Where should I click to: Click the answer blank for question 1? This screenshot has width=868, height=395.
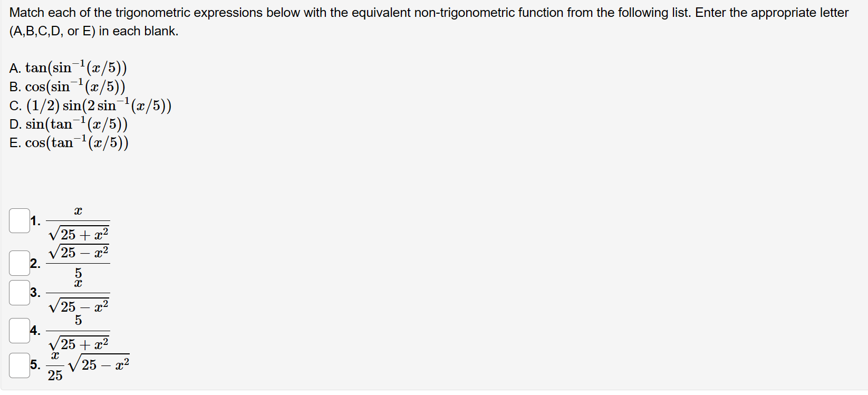click(20, 220)
